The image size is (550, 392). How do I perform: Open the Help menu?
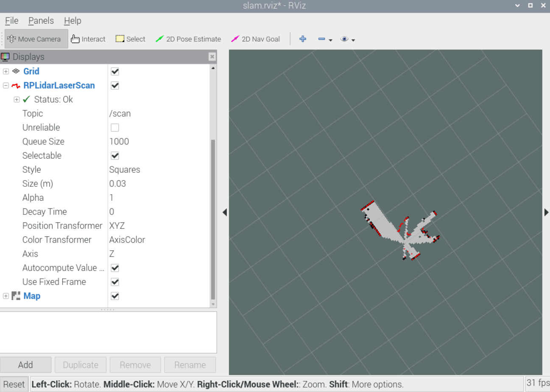click(73, 20)
